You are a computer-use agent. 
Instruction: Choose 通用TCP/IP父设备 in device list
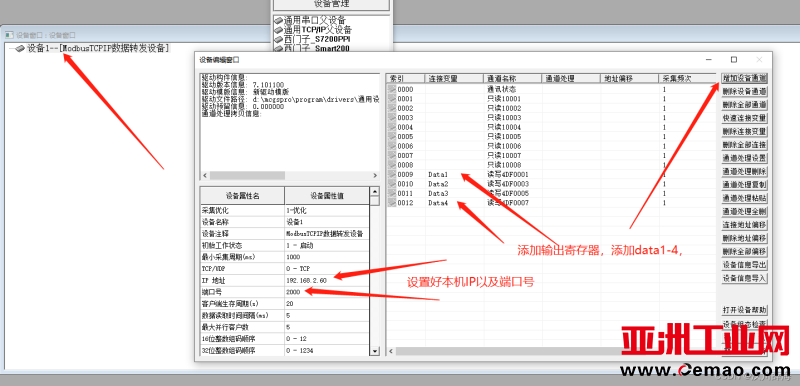(318, 30)
